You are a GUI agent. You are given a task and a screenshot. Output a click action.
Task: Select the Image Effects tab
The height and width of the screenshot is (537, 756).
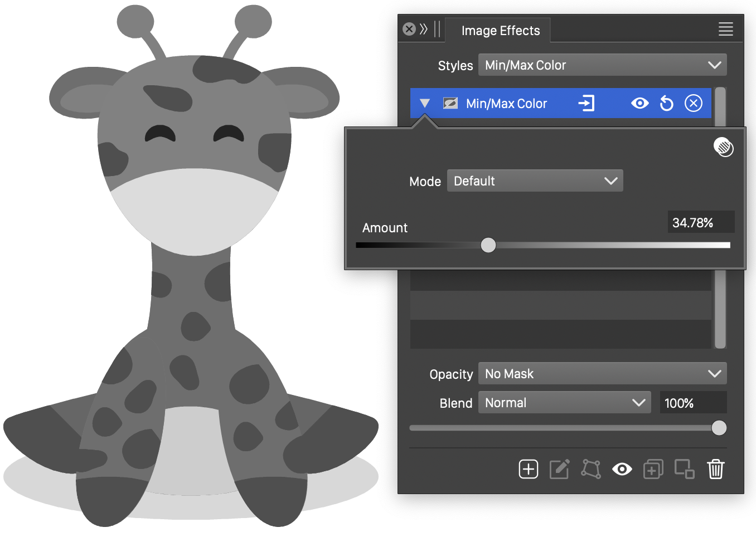coord(500,31)
